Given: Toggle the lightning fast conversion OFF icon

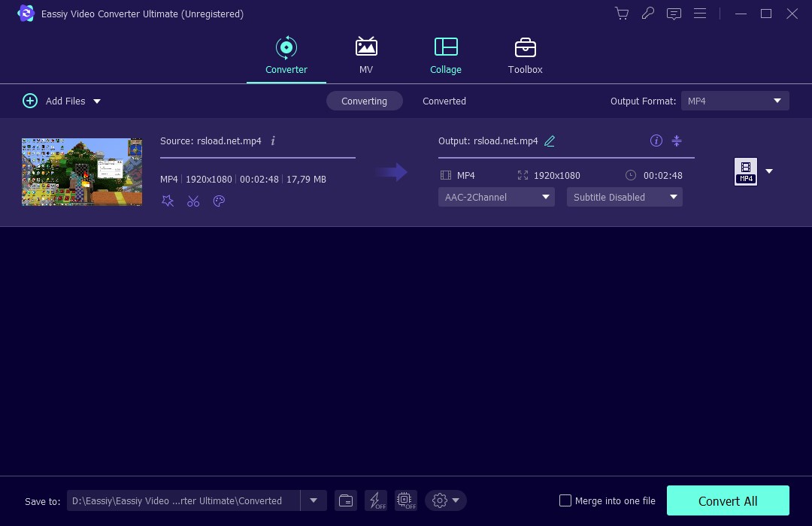Looking at the screenshot, I should [x=376, y=500].
